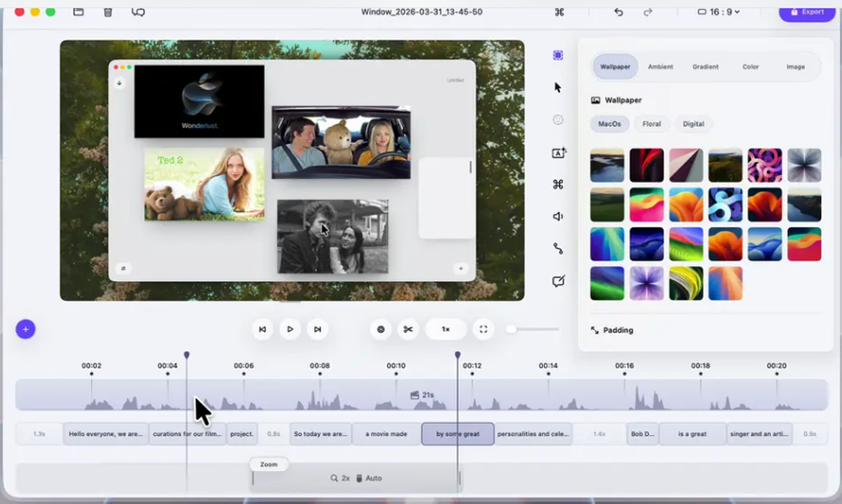
Task: Click the Export button
Action: pos(807,12)
